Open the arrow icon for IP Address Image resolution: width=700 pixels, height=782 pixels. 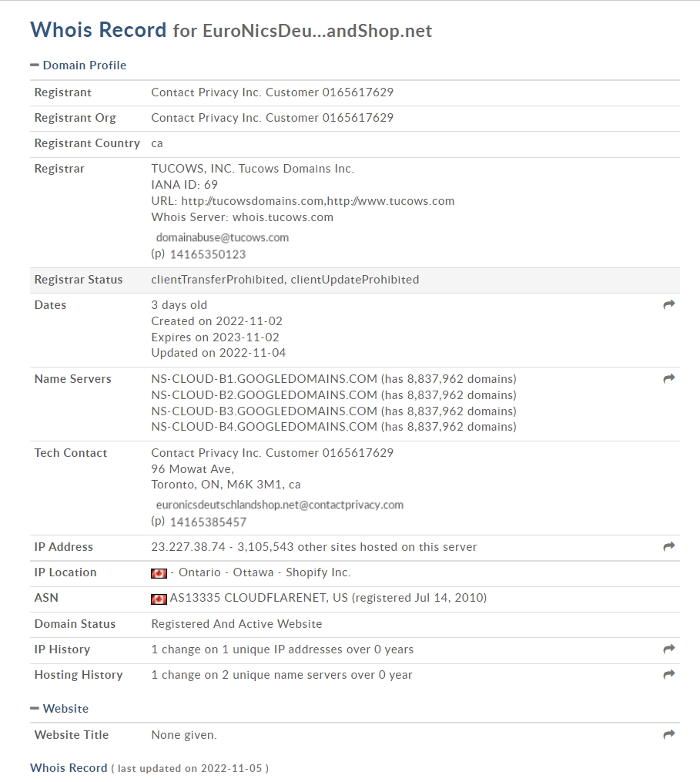(669, 546)
